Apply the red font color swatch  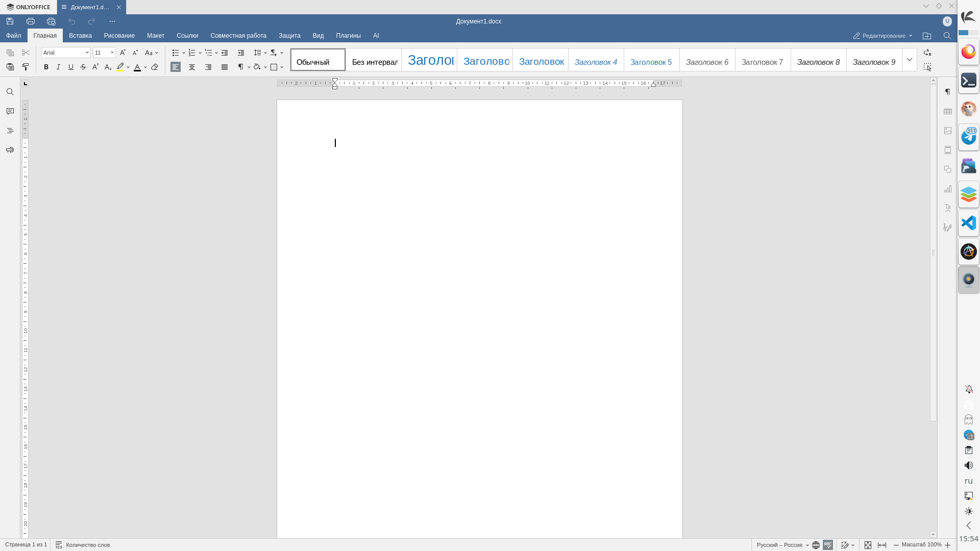click(x=137, y=67)
